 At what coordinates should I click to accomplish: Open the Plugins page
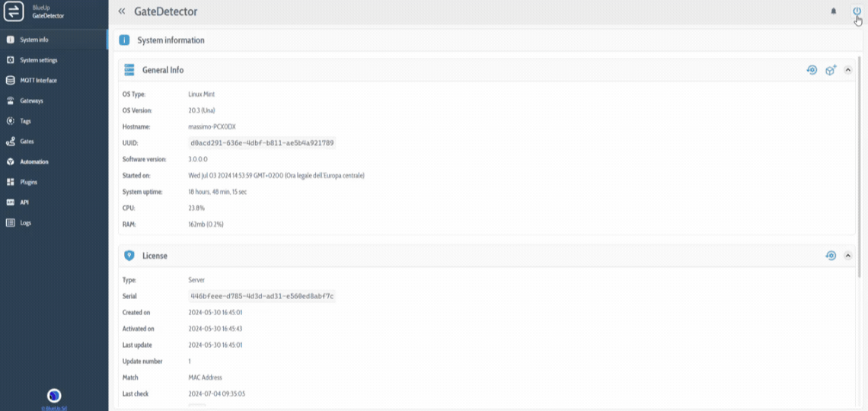click(29, 182)
